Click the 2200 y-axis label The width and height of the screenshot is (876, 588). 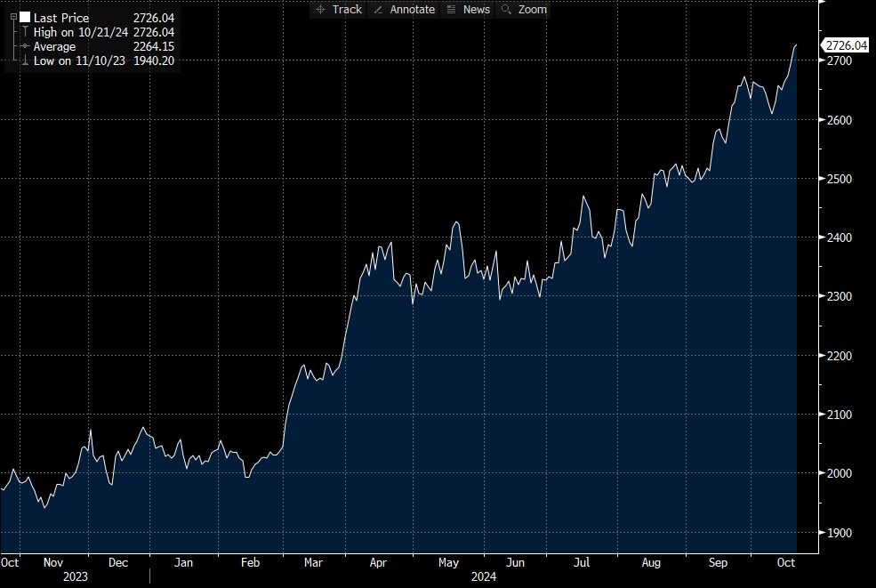click(x=840, y=356)
